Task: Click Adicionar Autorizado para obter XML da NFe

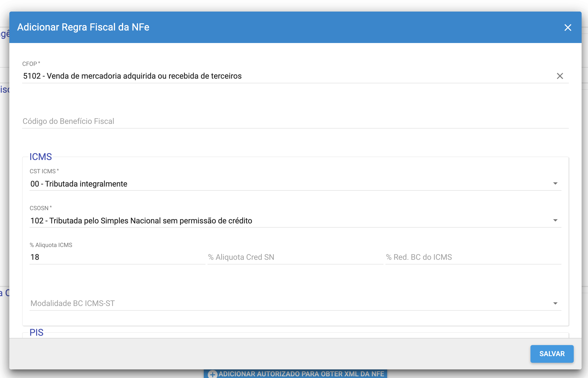Action: [x=295, y=374]
